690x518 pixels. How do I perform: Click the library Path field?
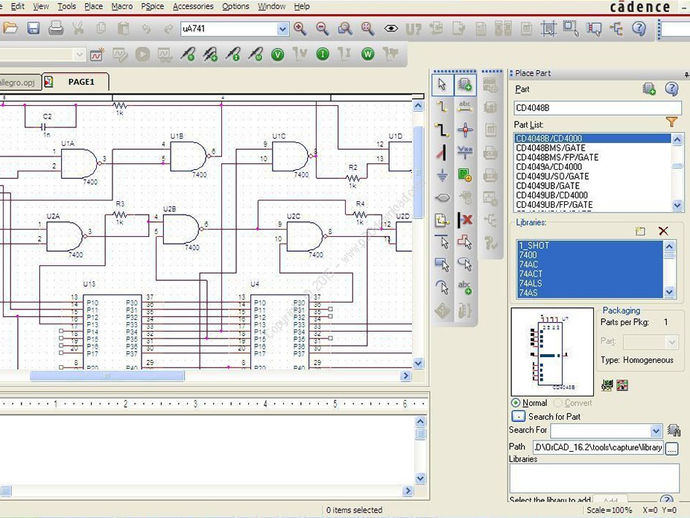pyautogui.click(x=598, y=448)
